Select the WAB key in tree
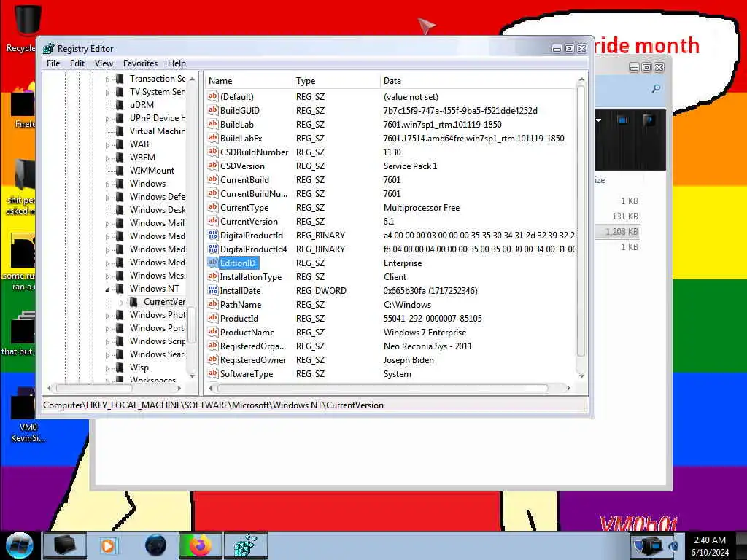Screen dimensions: 747x560 pyautogui.click(x=139, y=144)
